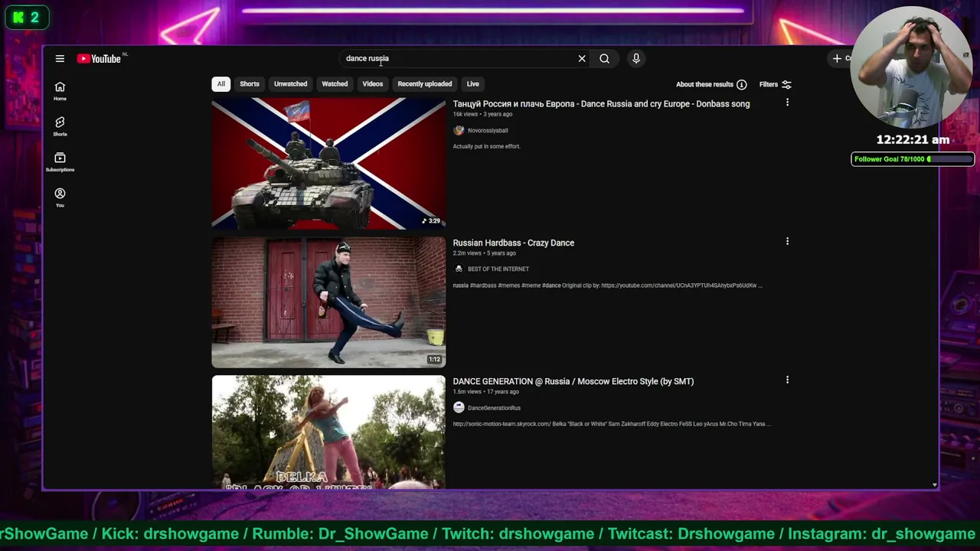Click the Follower Goal 78/1000 label
980x551 pixels.
point(889,159)
